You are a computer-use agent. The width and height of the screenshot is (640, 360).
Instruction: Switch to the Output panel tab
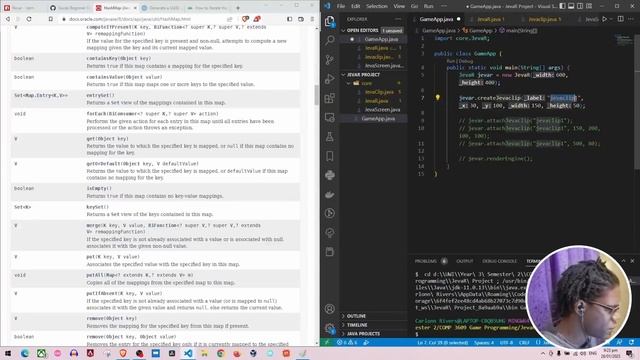coord(464,261)
